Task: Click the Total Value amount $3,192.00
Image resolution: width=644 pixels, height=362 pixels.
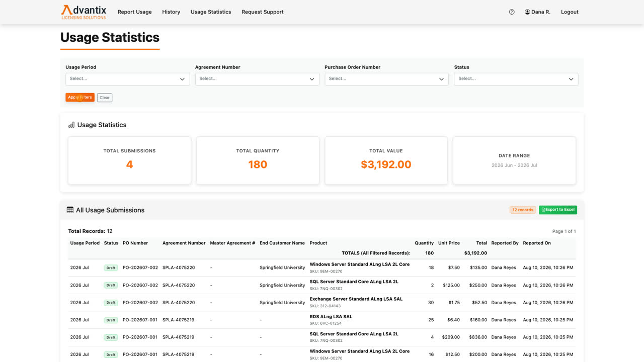Action: coord(386,164)
